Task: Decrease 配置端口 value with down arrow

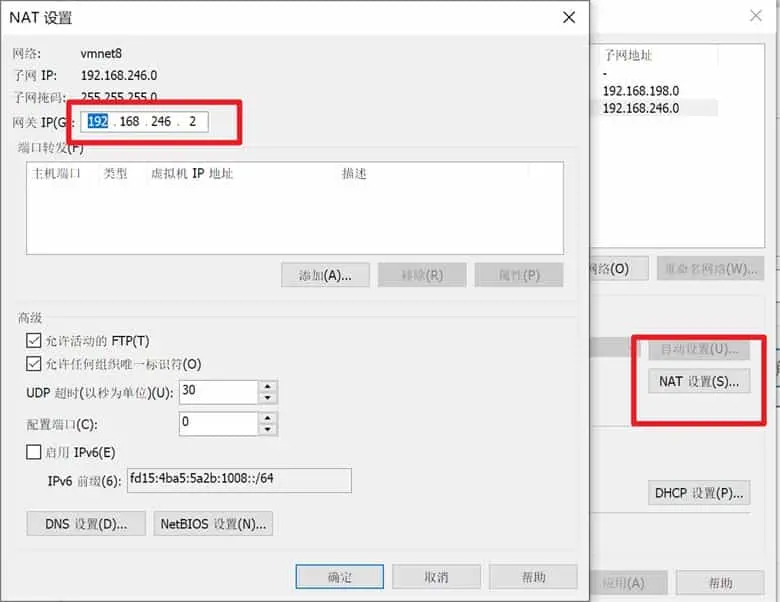Action: pos(269,429)
